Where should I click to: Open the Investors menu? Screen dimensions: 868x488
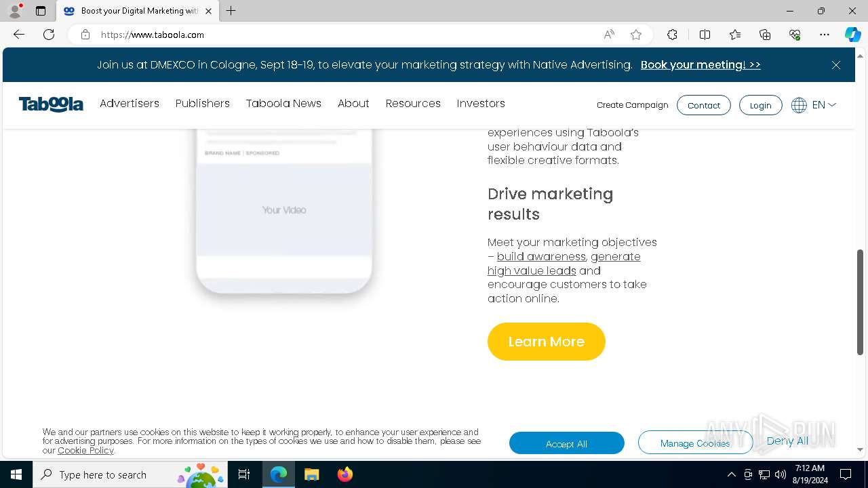tap(481, 103)
